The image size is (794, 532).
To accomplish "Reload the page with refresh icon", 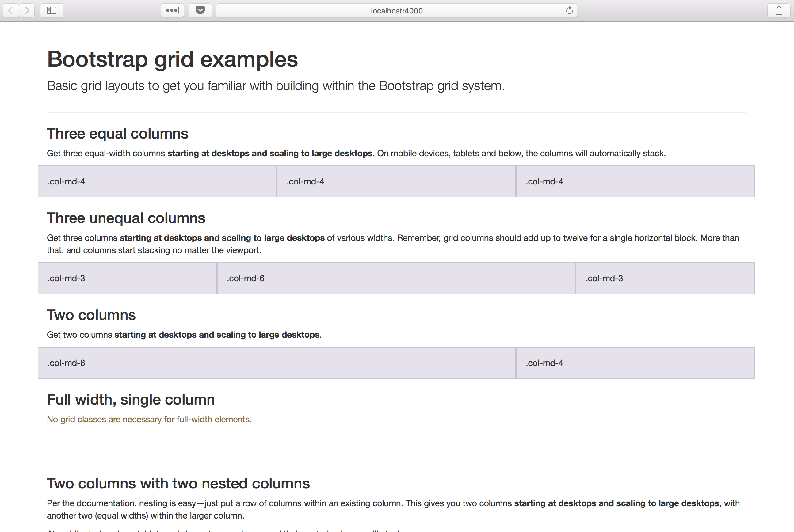I will [x=569, y=10].
